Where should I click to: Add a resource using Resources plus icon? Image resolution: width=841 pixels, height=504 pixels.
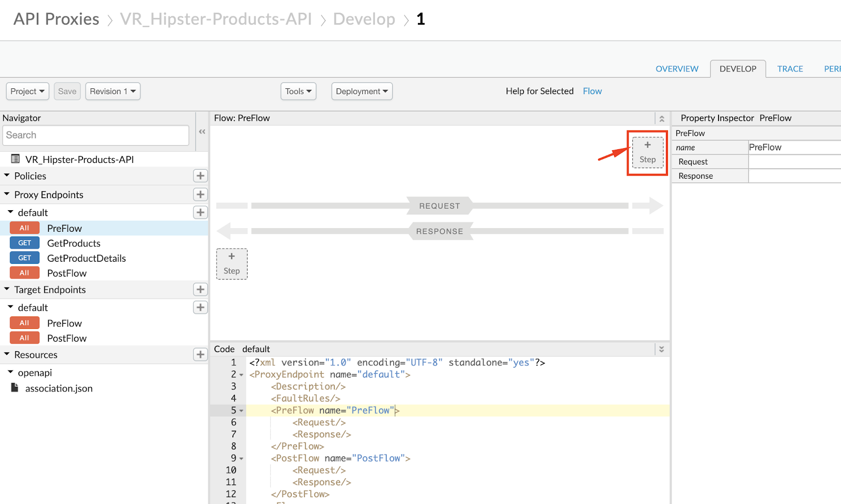(x=200, y=355)
